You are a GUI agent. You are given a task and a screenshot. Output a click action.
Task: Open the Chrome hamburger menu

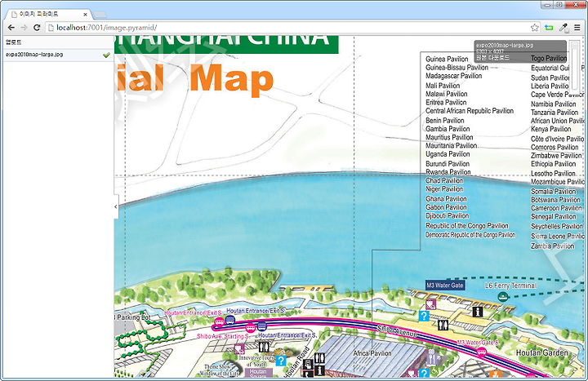(x=577, y=28)
